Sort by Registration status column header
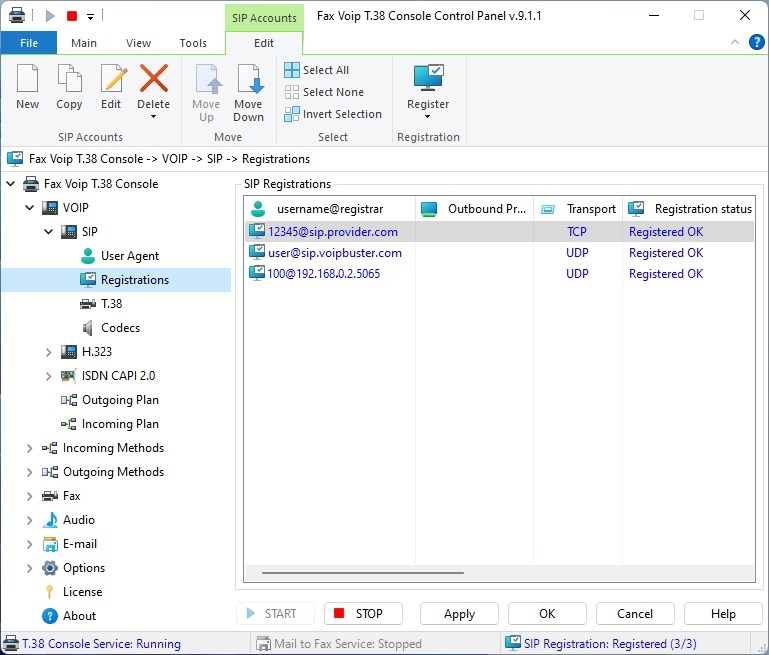Image resolution: width=769 pixels, height=655 pixels. click(x=689, y=209)
